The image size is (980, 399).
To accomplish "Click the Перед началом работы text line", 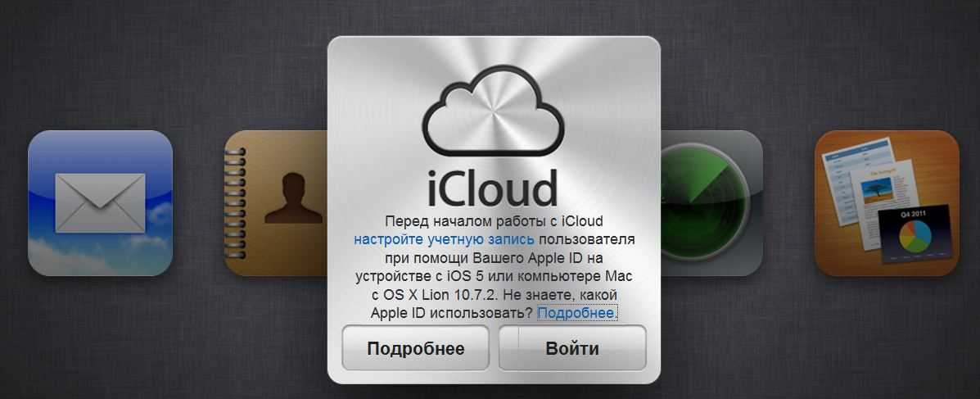I will pos(494,220).
